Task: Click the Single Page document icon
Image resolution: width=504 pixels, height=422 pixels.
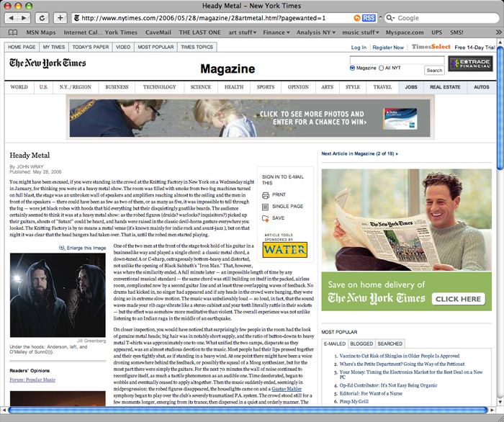Action: pyautogui.click(x=266, y=207)
